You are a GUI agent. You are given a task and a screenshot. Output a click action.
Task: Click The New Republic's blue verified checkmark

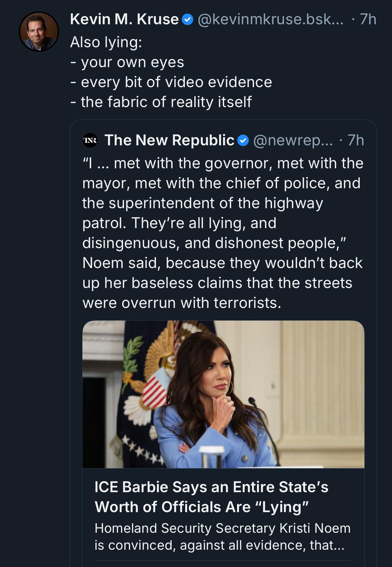tap(243, 141)
